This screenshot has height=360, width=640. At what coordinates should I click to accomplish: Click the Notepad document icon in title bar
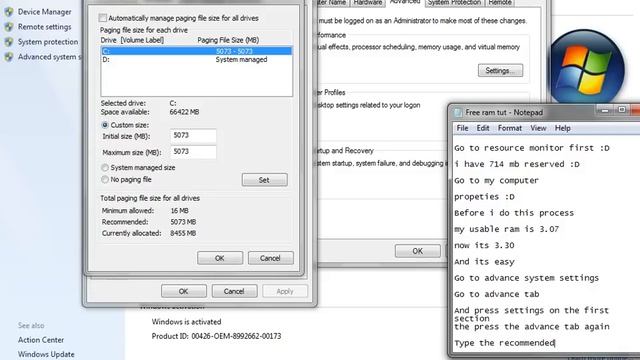[x=458, y=112]
